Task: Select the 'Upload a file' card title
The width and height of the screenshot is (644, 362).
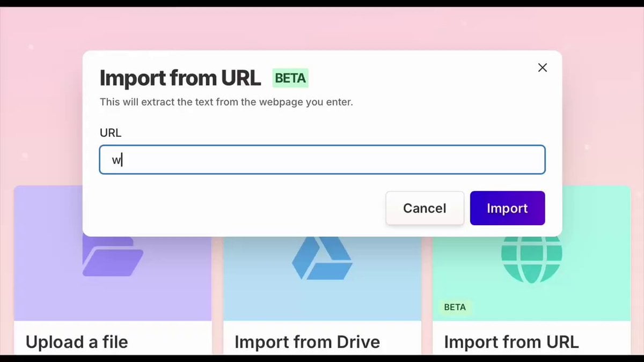Action: tap(77, 342)
